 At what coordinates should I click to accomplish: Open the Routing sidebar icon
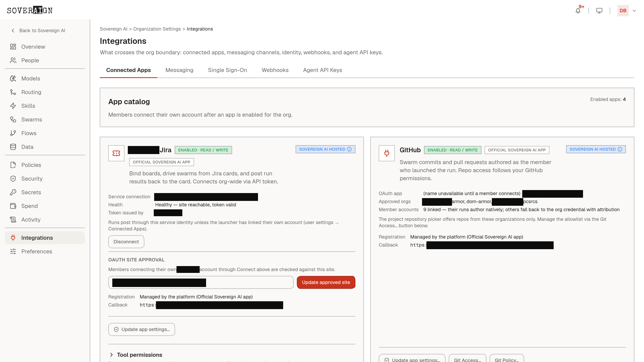[x=13, y=92]
